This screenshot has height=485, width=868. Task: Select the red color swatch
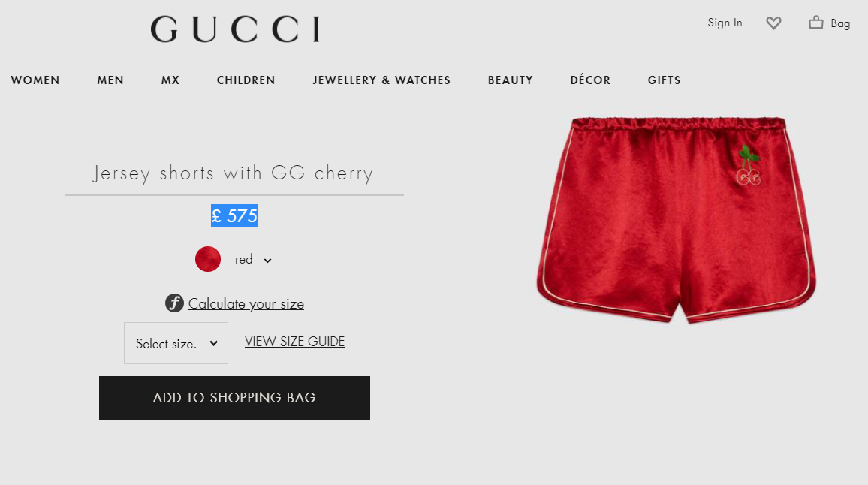[207, 259]
